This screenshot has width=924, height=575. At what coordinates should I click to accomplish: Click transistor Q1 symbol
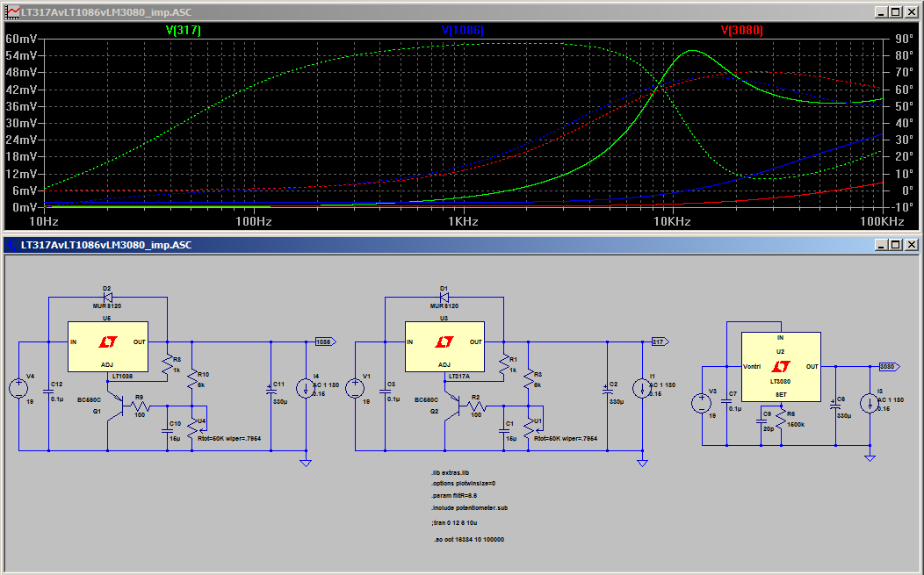115,406
